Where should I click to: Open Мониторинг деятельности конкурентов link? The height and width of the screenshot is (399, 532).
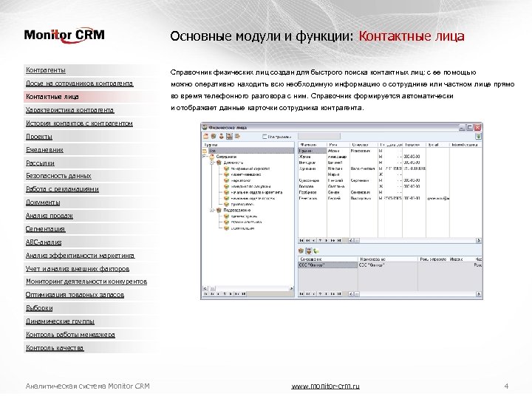86,282
